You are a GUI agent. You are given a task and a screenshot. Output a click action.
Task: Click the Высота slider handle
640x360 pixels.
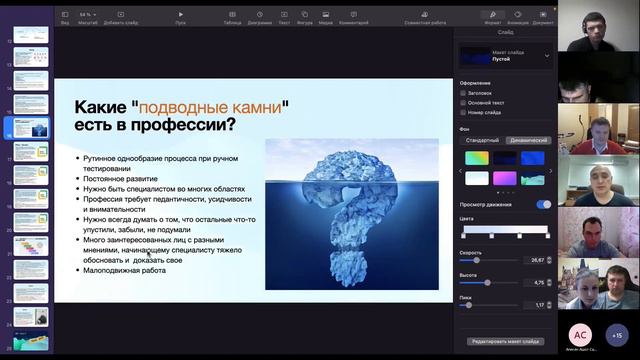coord(487,282)
